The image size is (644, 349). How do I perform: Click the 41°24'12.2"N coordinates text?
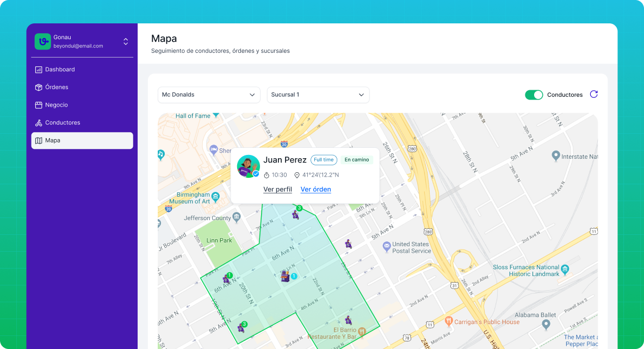321,176
